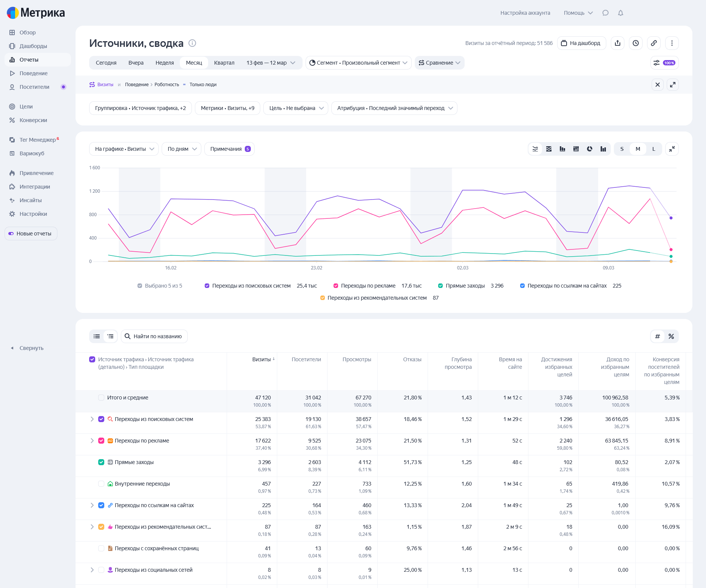The height and width of the screenshot is (588, 706).
Task: Open Конверсии in the sidebar
Action: [33, 120]
